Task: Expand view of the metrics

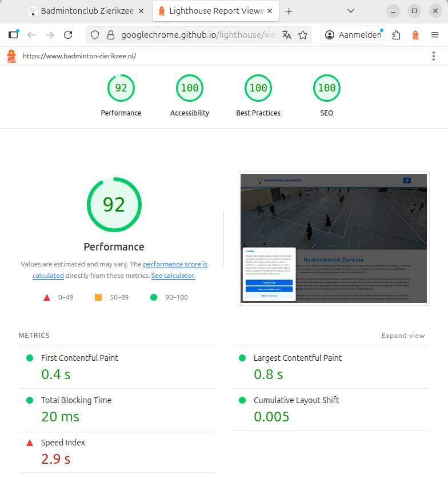Action: click(403, 336)
